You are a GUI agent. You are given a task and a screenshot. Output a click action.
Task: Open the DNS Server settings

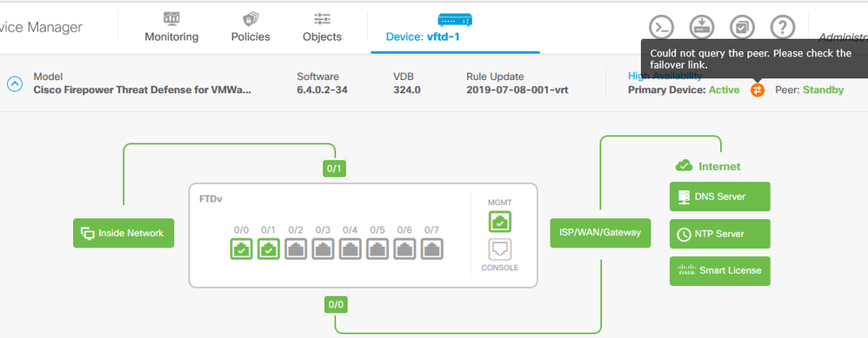[x=719, y=196]
